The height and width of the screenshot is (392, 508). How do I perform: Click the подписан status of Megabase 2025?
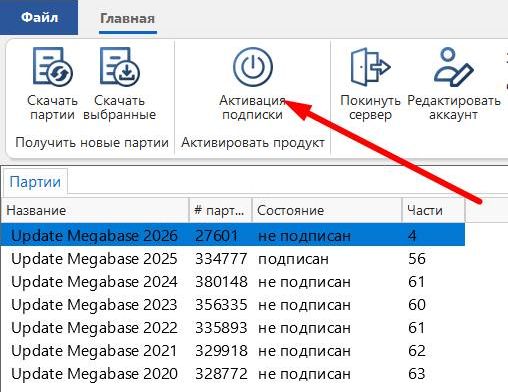293,259
